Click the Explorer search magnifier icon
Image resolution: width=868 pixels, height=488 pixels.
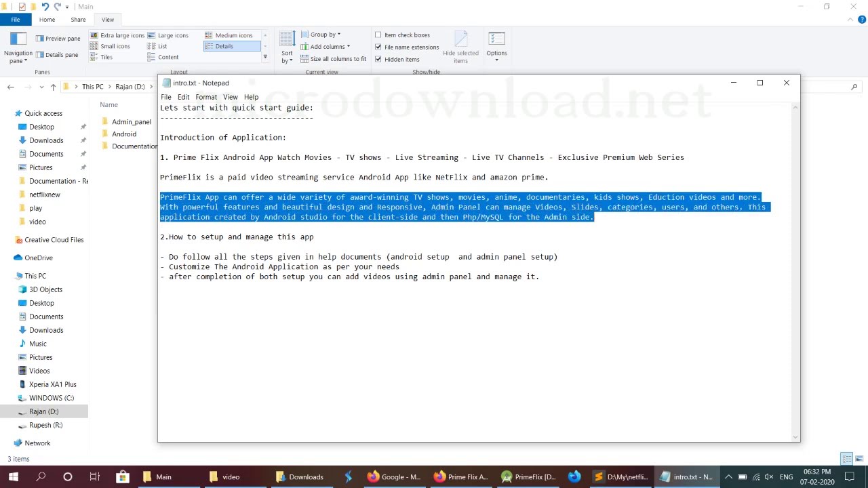pyautogui.click(x=854, y=87)
